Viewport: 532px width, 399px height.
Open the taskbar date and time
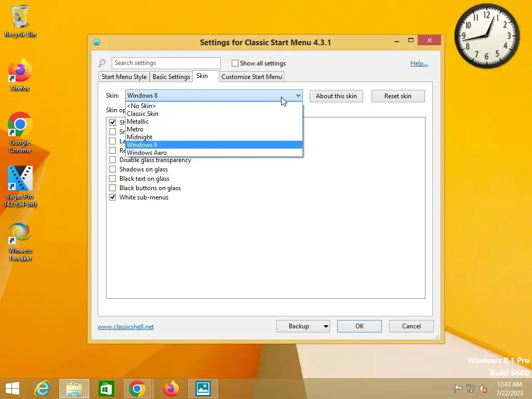tap(509, 389)
